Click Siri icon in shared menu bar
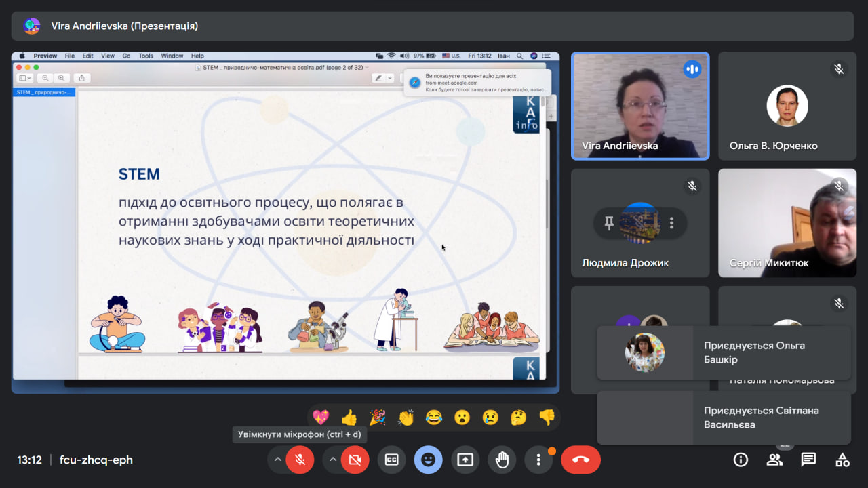The height and width of the screenshot is (488, 868). coord(534,56)
